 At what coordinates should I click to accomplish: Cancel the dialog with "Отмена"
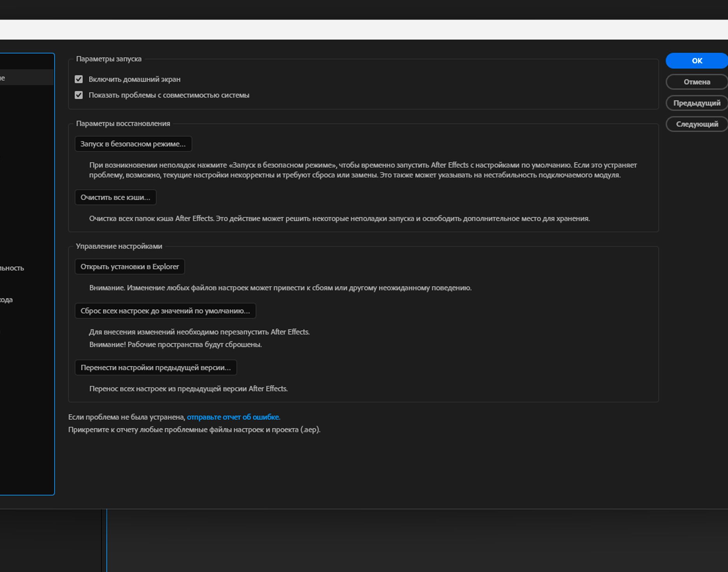[697, 82]
